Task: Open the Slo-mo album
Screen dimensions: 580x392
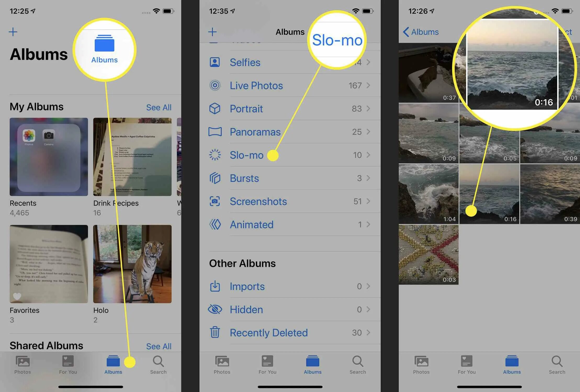Action: click(x=247, y=155)
